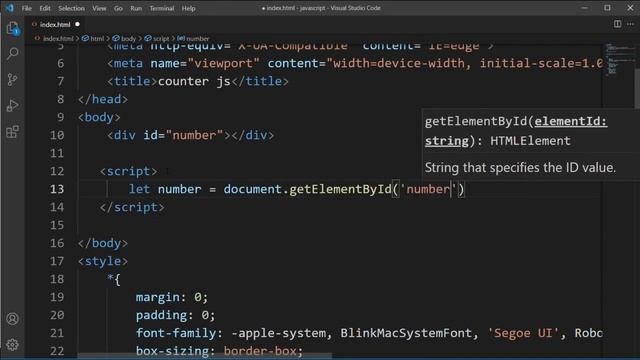Click 'document' on line 13
The height and width of the screenshot is (360, 640).
pos(253,189)
